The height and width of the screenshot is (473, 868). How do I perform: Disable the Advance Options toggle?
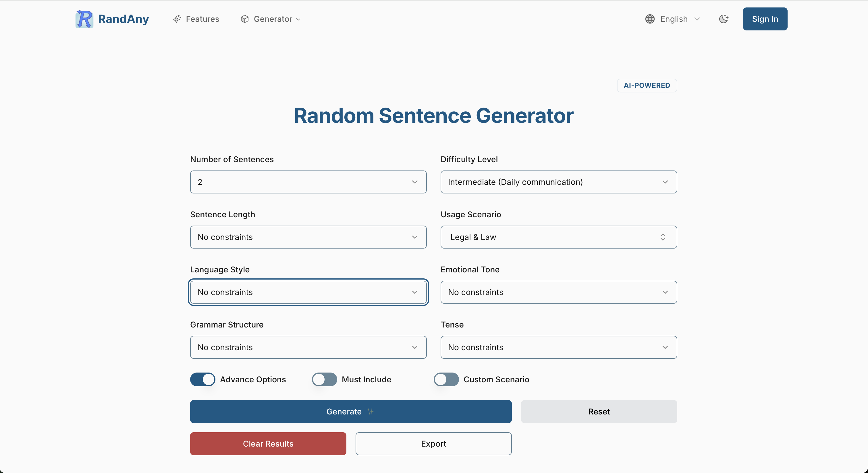pyautogui.click(x=202, y=379)
